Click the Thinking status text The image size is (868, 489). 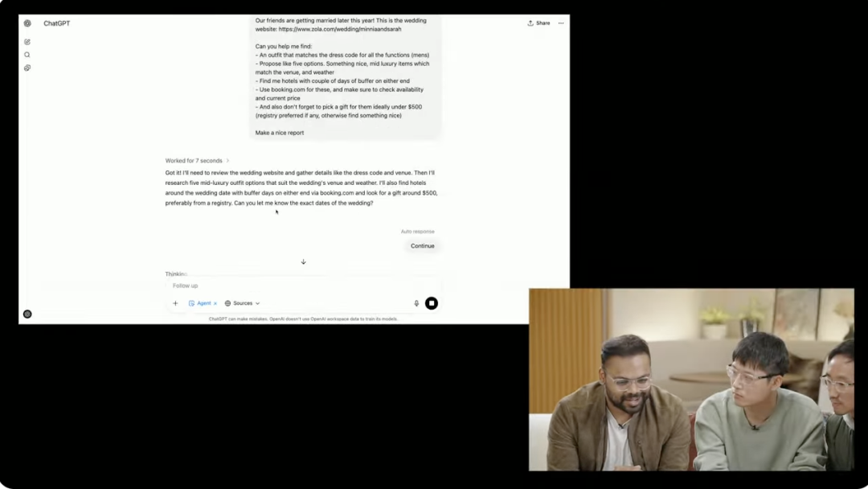point(176,274)
